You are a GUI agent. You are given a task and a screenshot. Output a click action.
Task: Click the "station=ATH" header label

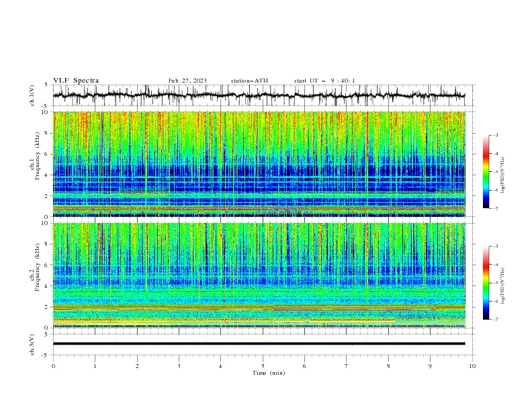click(249, 81)
